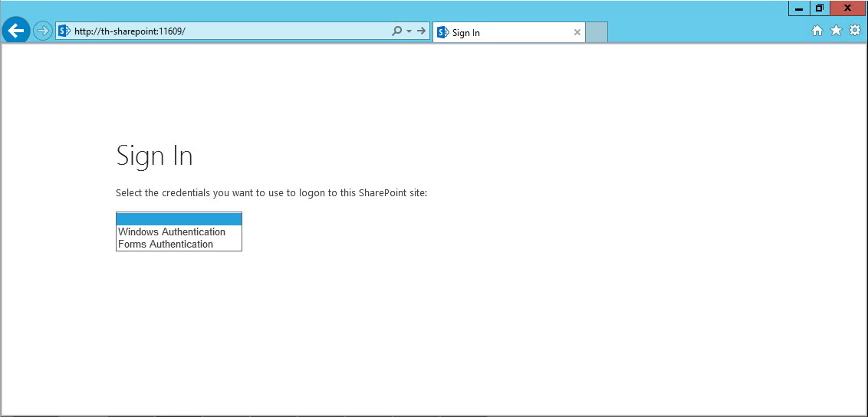This screenshot has width=868, height=417.
Task: Go to the browser home page
Action: (817, 31)
